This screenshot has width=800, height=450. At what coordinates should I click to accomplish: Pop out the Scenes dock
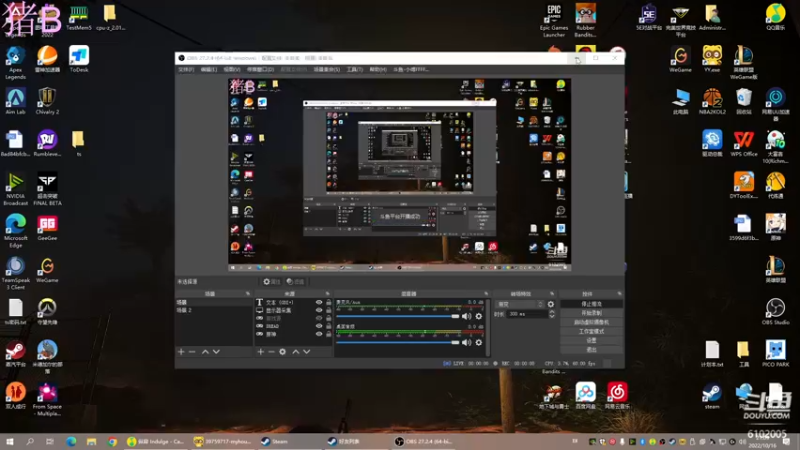click(248, 294)
